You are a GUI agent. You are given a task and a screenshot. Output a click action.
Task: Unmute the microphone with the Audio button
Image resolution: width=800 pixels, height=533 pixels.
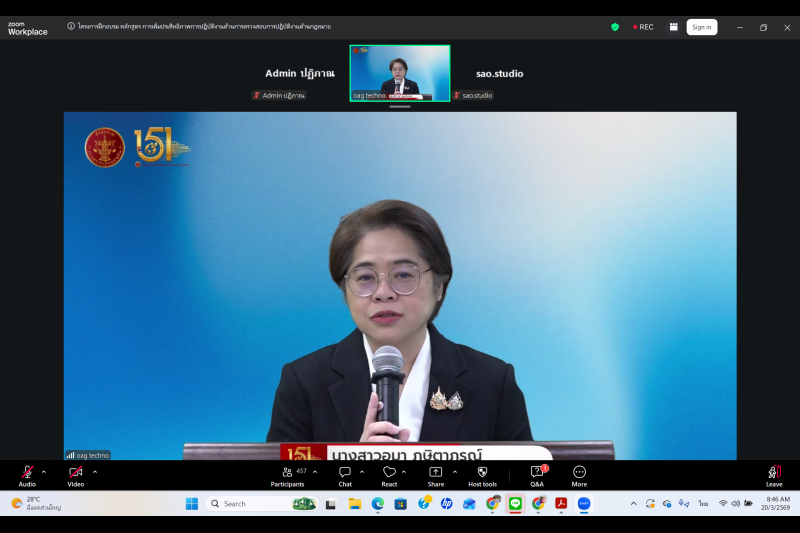[27, 473]
